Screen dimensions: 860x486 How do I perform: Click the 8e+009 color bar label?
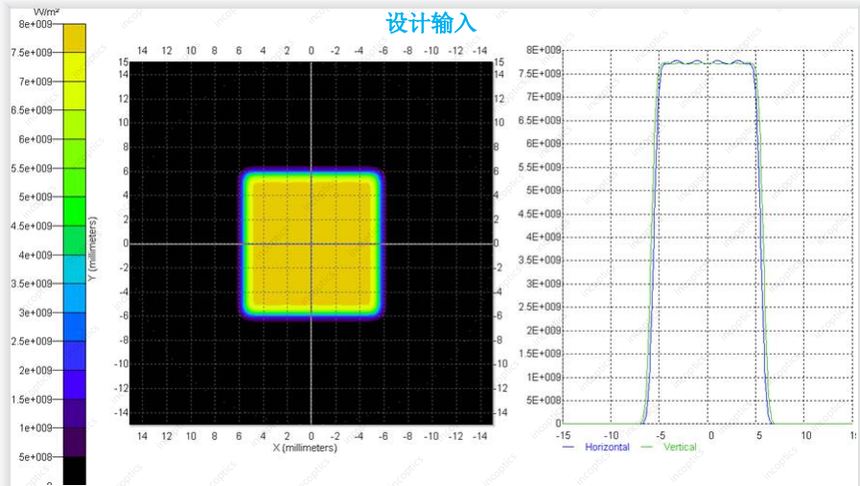pos(36,24)
